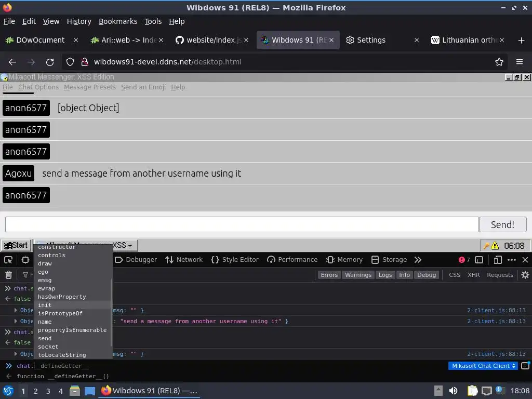Viewport: 532px width, 399px height.
Task: Go back one page in Firefox
Action: (12, 62)
